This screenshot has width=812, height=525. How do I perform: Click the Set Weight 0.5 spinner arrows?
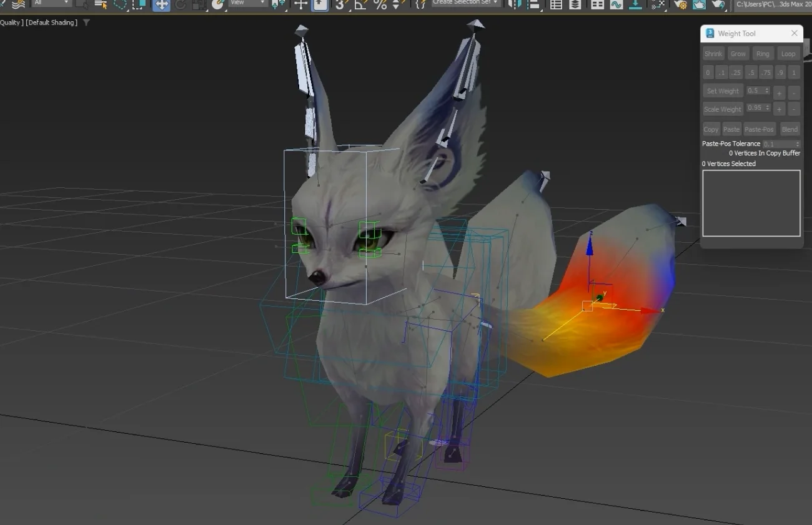(767, 91)
